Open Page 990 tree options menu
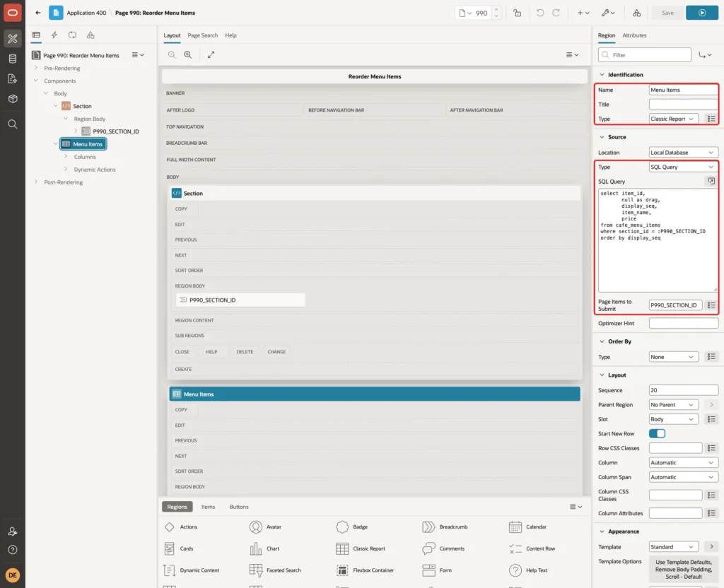Viewport: 724px width, 588px height. 138,55
